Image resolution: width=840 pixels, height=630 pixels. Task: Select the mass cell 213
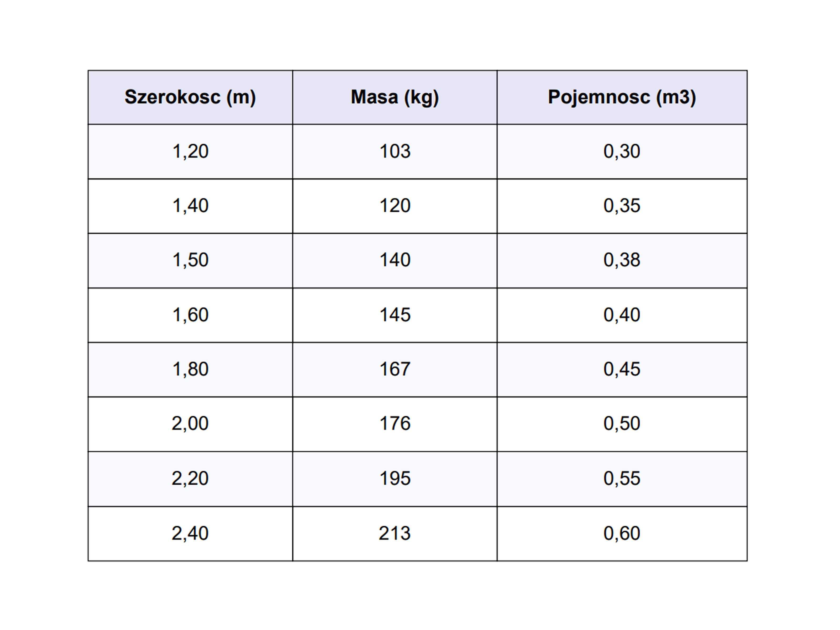click(x=395, y=534)
